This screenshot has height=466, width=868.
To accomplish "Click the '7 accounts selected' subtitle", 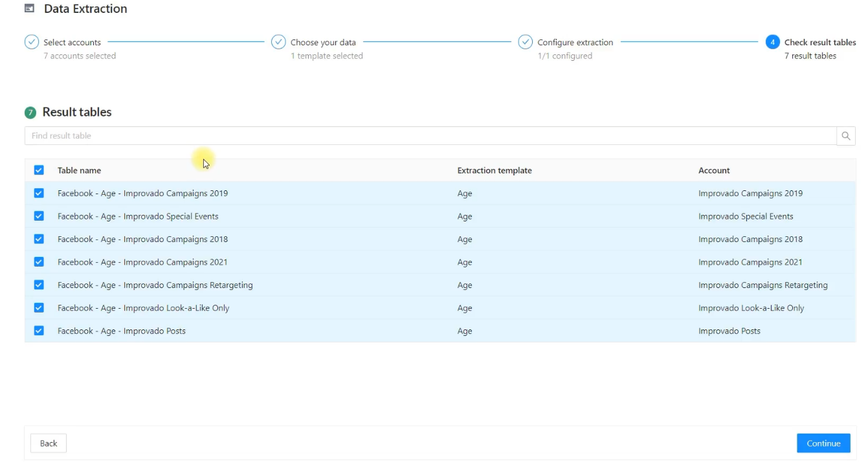I will point(80,56).
